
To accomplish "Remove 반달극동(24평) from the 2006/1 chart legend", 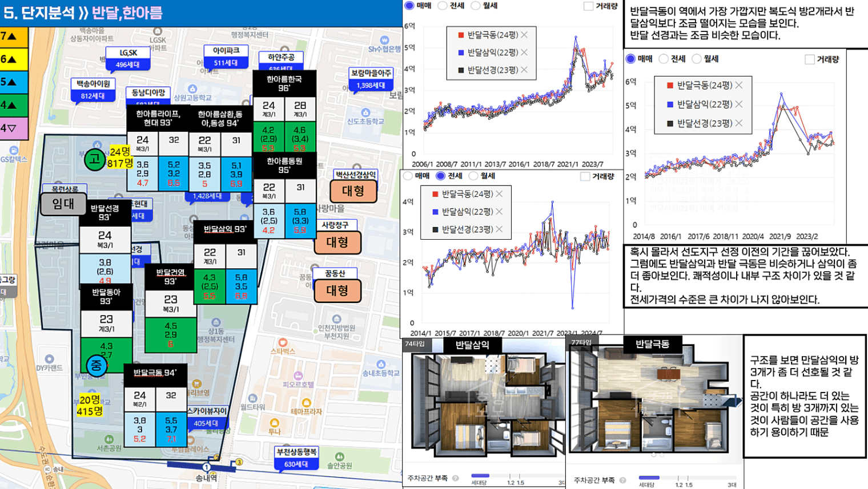I will pyautogui.click(x=524, y=35).
